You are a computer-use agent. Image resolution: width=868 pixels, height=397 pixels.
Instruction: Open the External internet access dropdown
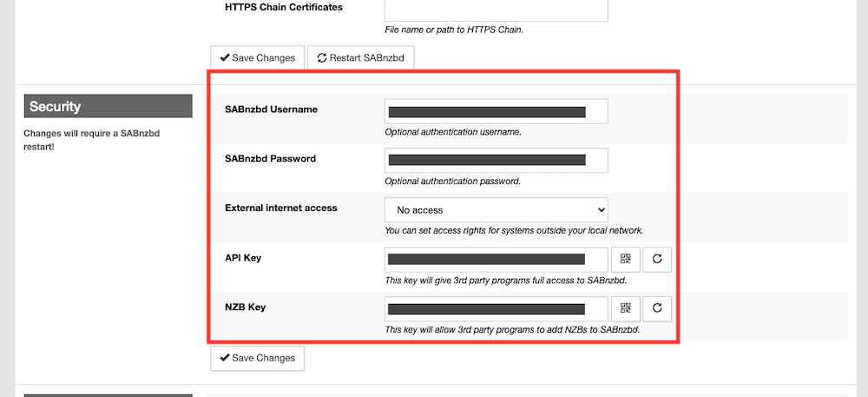[x=496, y=209]
